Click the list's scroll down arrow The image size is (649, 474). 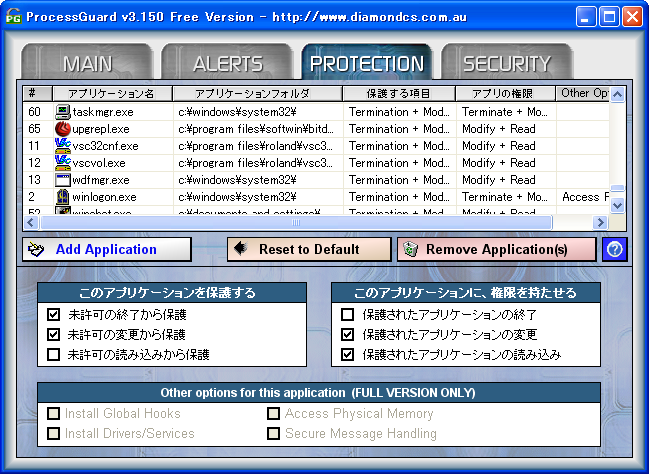618,206
